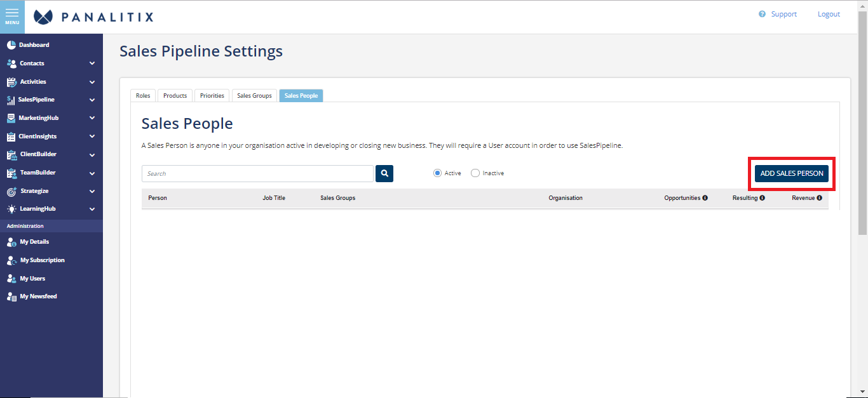Click the Opportunities info icon
Image resolution: width=868 pixels, height=398 pixels.
[705, 198]
